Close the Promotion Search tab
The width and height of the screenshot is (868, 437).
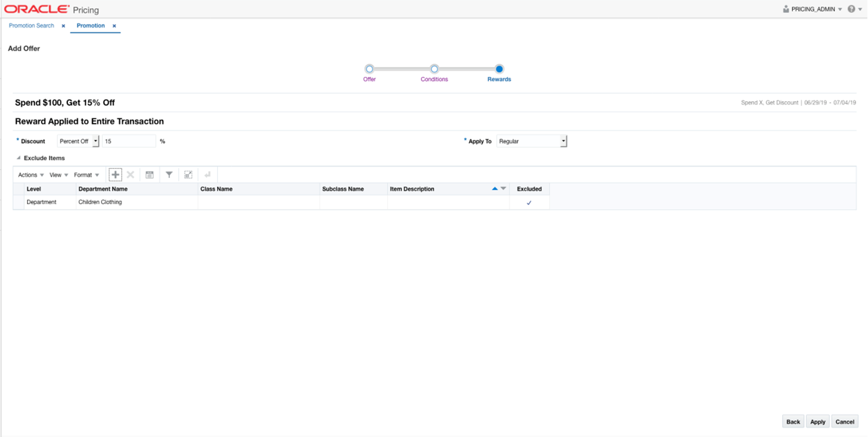pyautogui.click(x=63, y=26)
